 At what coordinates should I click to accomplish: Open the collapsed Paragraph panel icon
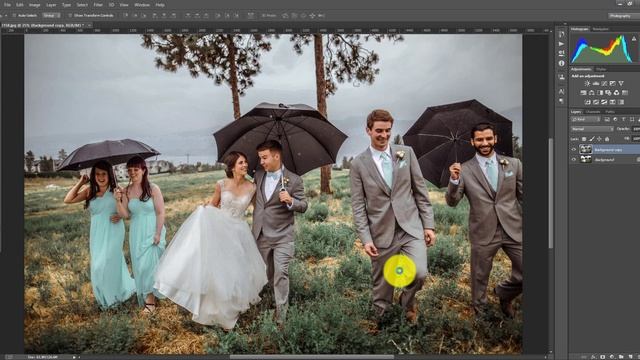(562, 101)
